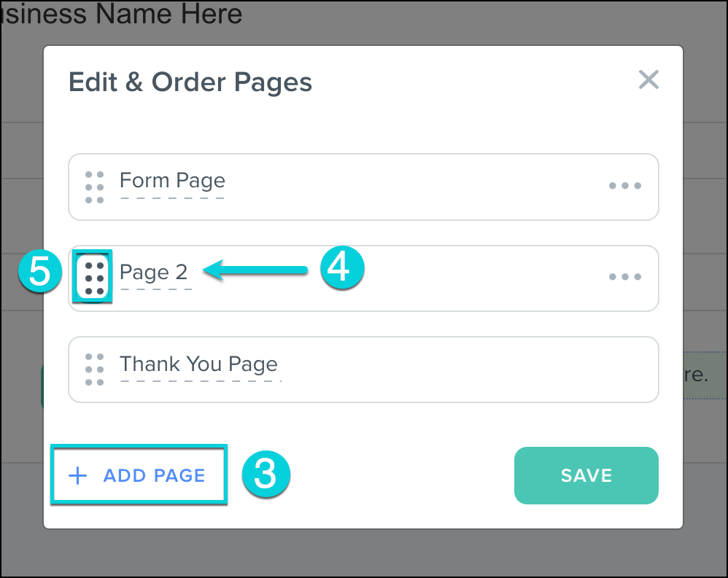This screenshot has height=578, width=728.
Task: Click the Edit & Order Pages heading
Action: pyautogui.click(x=190, y=82)
